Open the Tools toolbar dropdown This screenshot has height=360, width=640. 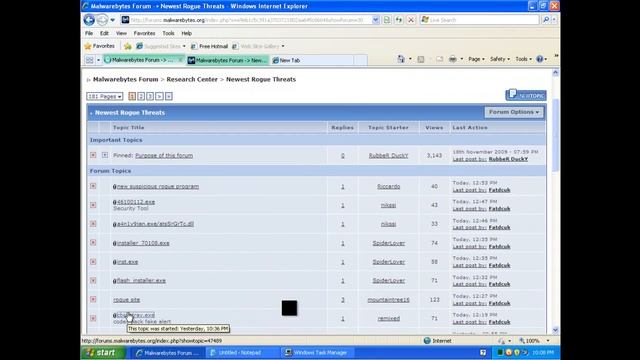(x=523, y=59)
